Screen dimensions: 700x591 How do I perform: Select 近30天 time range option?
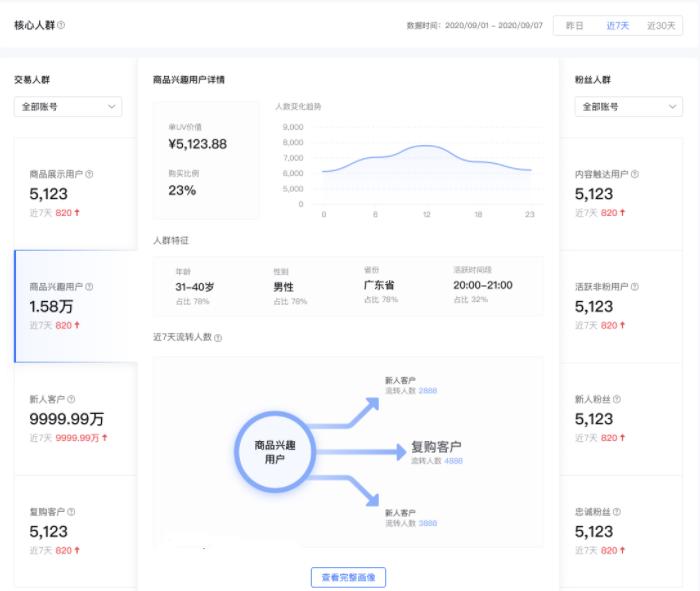click(x=661, y=26)
